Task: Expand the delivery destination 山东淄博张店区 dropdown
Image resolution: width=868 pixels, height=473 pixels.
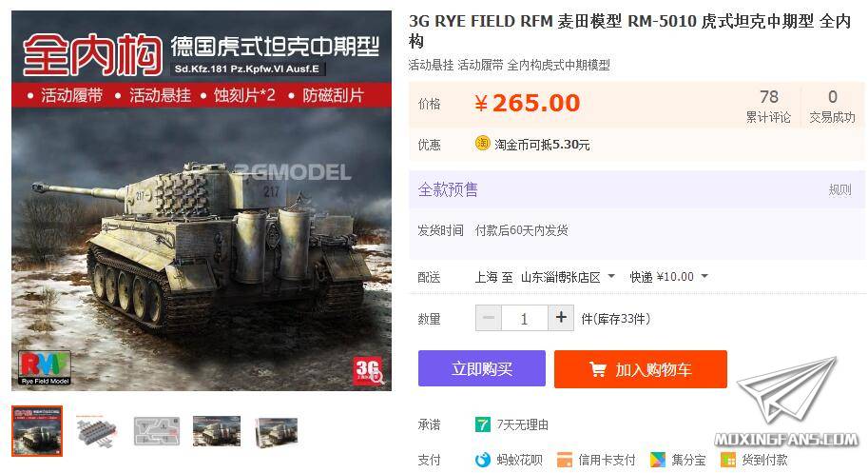Action: click(568, 277)
